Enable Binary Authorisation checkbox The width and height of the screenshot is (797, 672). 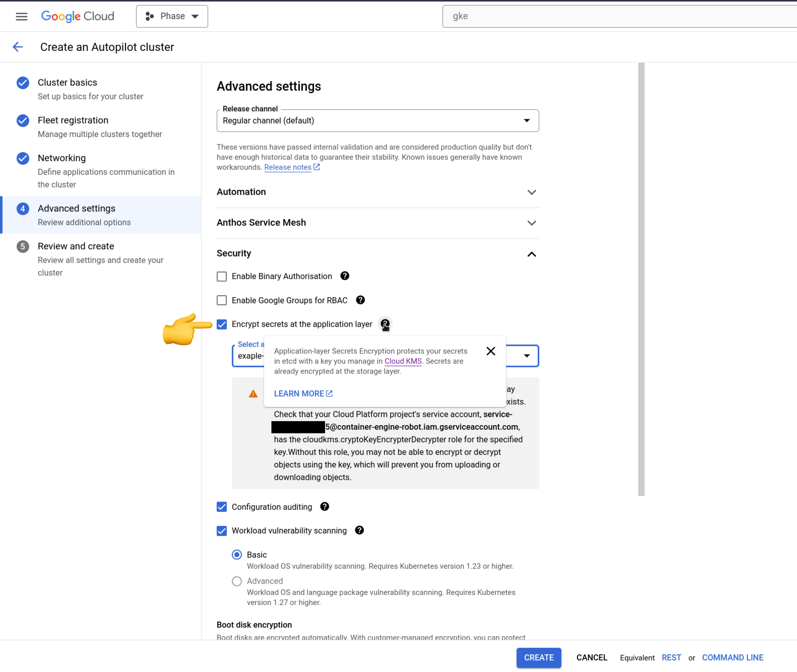tap(221, 276)
